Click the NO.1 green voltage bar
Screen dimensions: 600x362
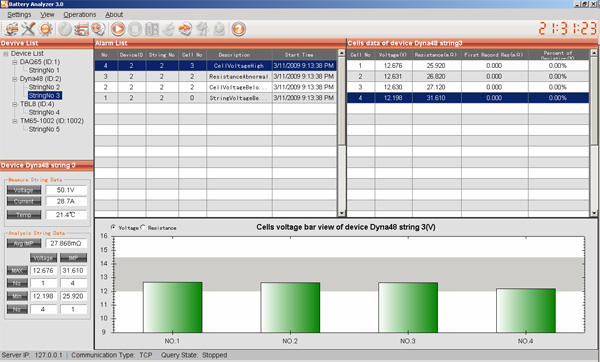[173, 307]
